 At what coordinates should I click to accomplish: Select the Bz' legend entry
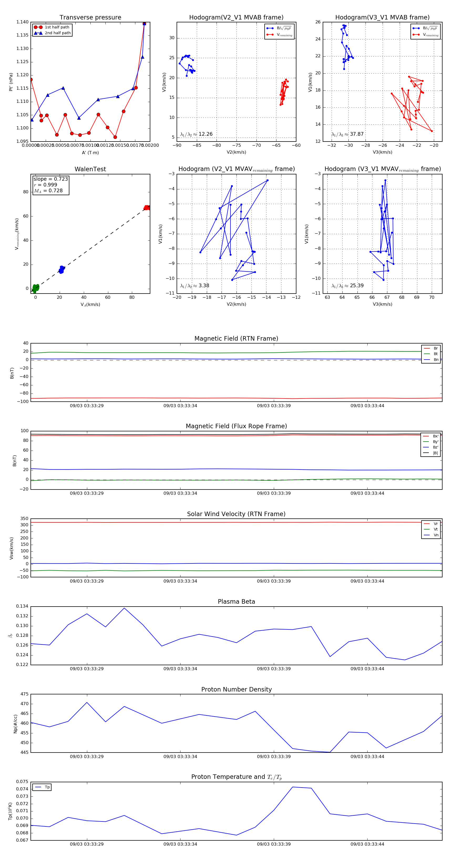tap(431, 447)
